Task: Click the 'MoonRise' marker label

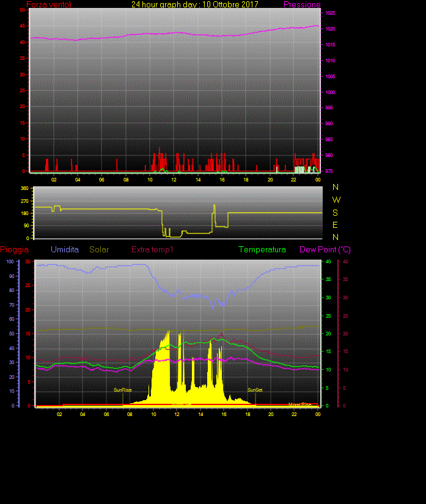Action: click(299, 404)
